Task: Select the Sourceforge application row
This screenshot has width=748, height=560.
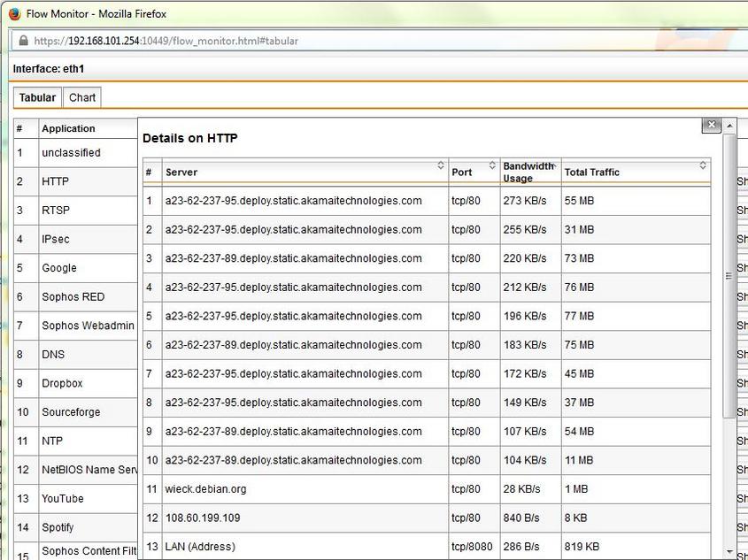Action: point(76,412)
